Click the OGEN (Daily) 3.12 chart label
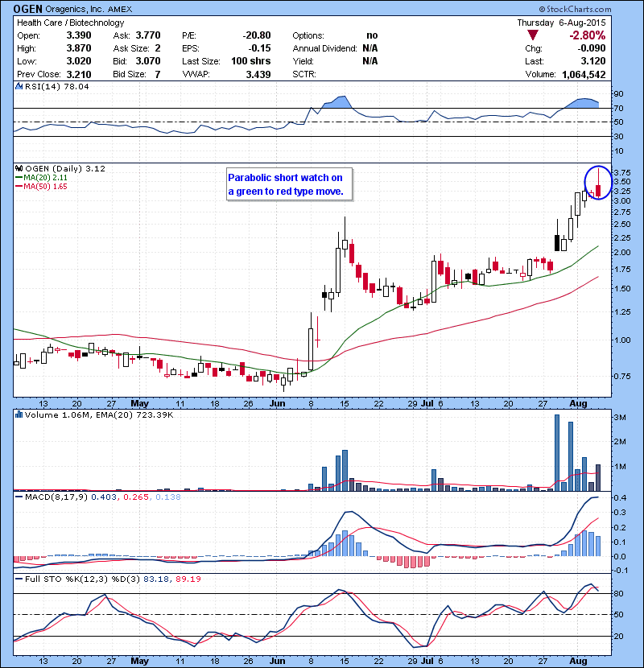The image size is (644, 668). tap(65, 169)
